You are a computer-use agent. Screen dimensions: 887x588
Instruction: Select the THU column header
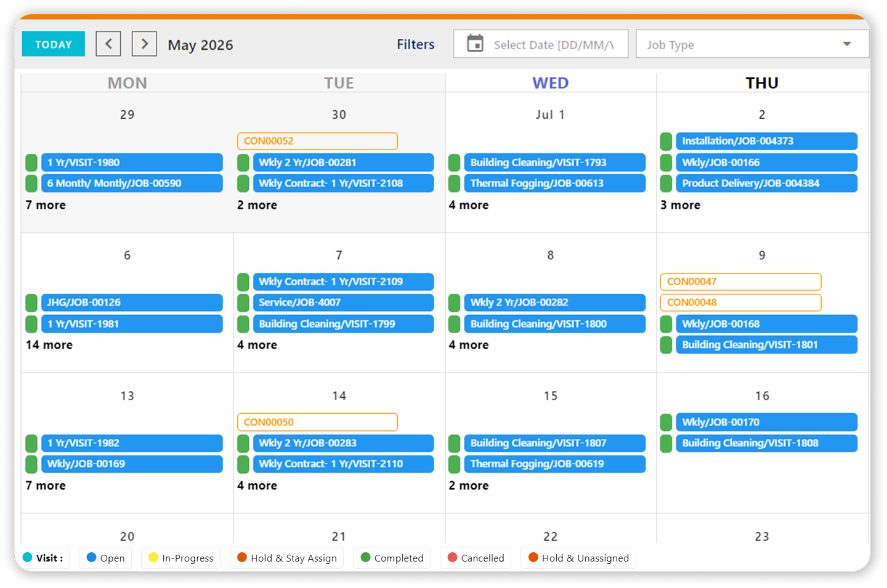[x=762, y=83]
